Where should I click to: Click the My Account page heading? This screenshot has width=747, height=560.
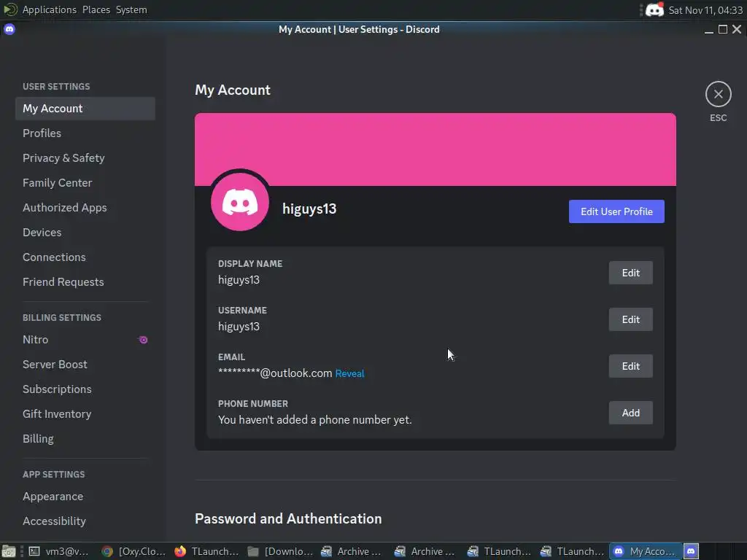[x=233, y=90]
